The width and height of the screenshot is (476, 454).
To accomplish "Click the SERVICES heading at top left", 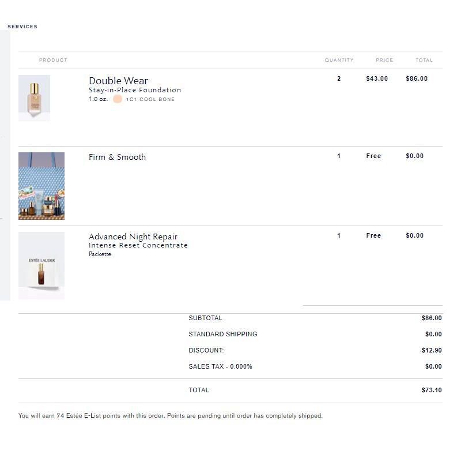I will (22, 27).
